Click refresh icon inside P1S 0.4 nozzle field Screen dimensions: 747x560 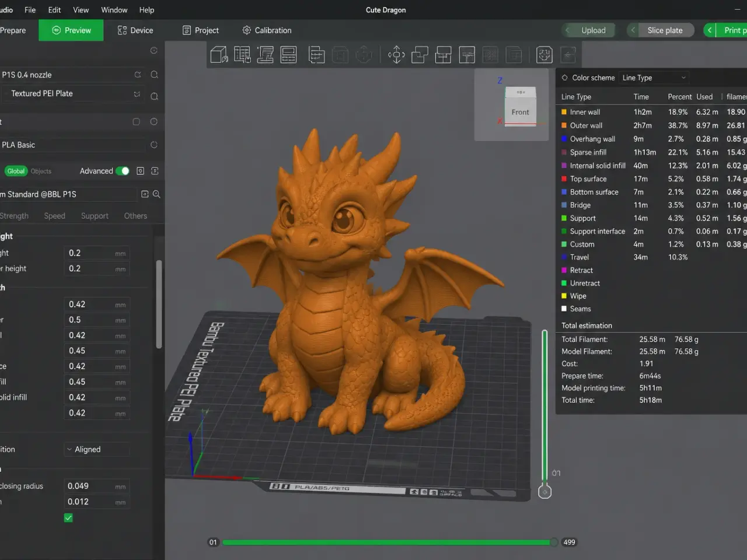pyautogui.click(x=138, y=75)
